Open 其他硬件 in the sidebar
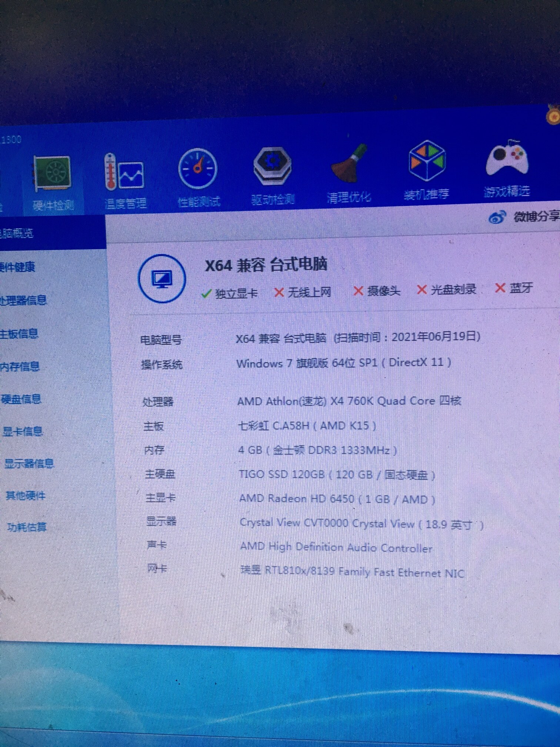The width and height of the screenshot is (560, 747). click(x=26, y=495)
